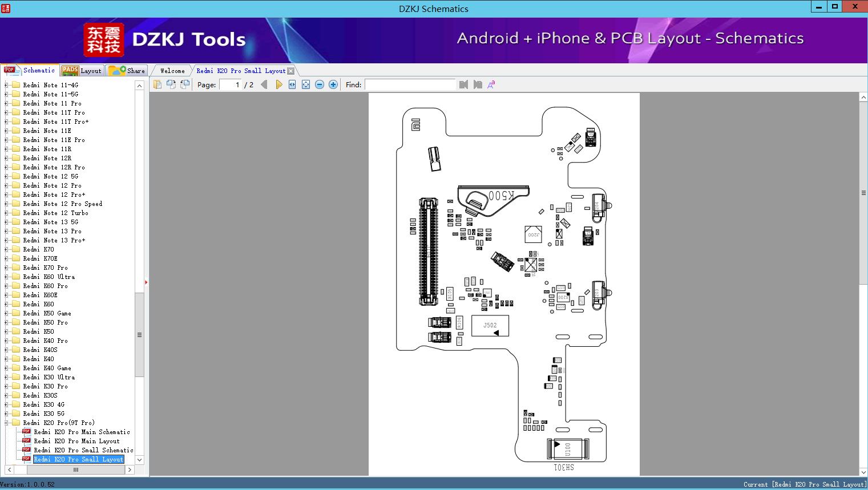Click document viewer scroll down arrow
868x490 pixels.
pyautogui.click(x=863, y=472)
